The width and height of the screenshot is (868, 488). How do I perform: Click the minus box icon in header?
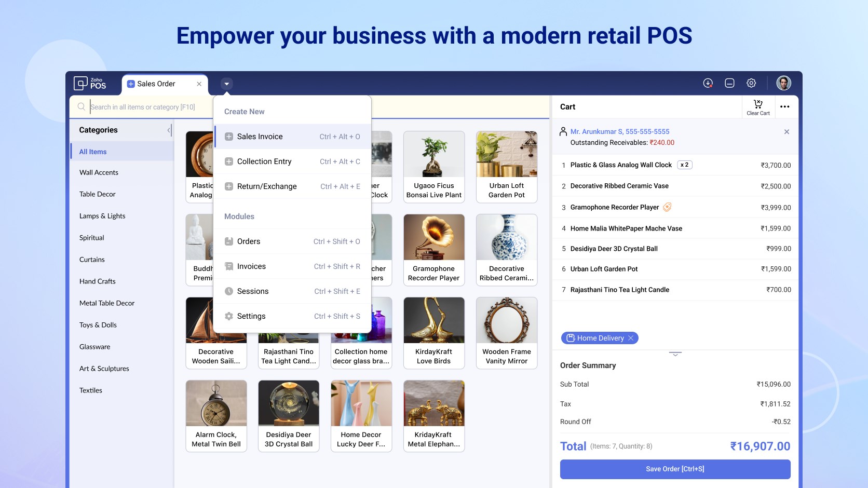coord(729,83)
